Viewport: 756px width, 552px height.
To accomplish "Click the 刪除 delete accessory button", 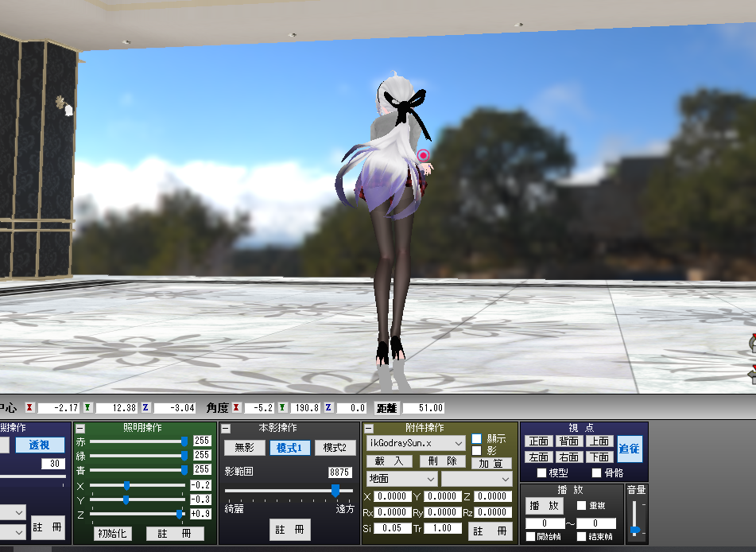I will pyautogui.click(x=442, y=461).
